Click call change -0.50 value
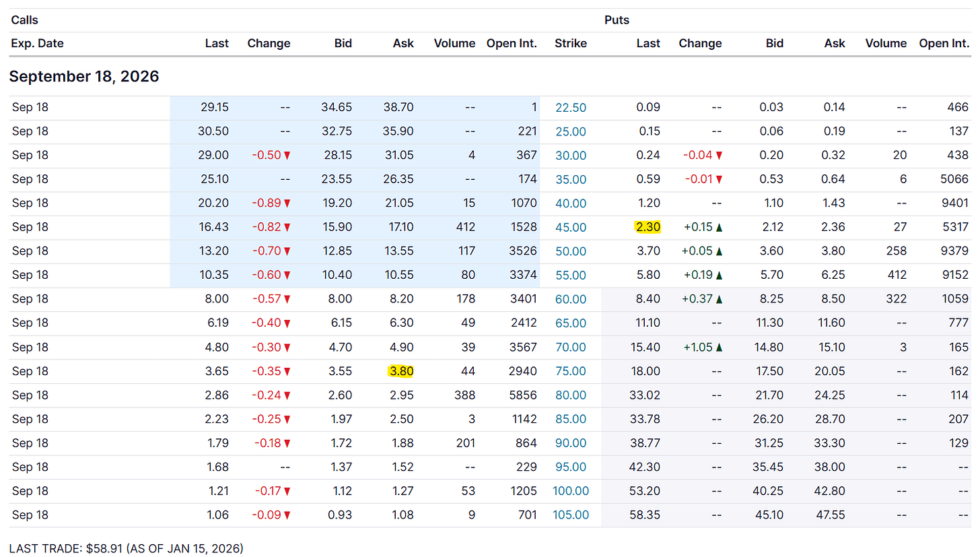Image resolution: width=980 pixels, height=557 pixels. (271, 156)
